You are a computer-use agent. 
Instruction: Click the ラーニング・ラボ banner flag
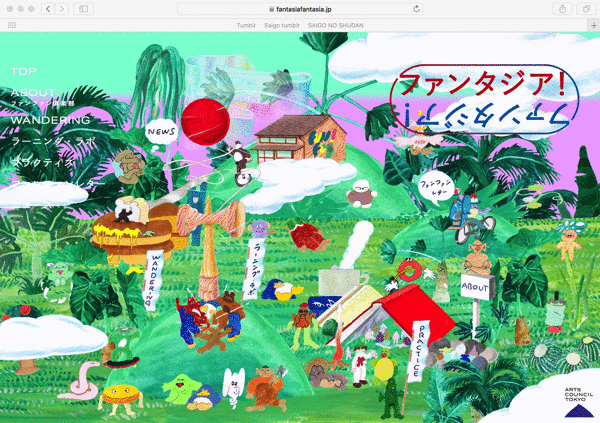click(x=253, y=268)
